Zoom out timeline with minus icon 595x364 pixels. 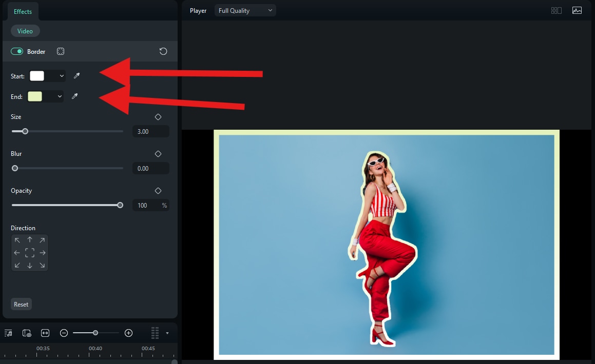64,333
